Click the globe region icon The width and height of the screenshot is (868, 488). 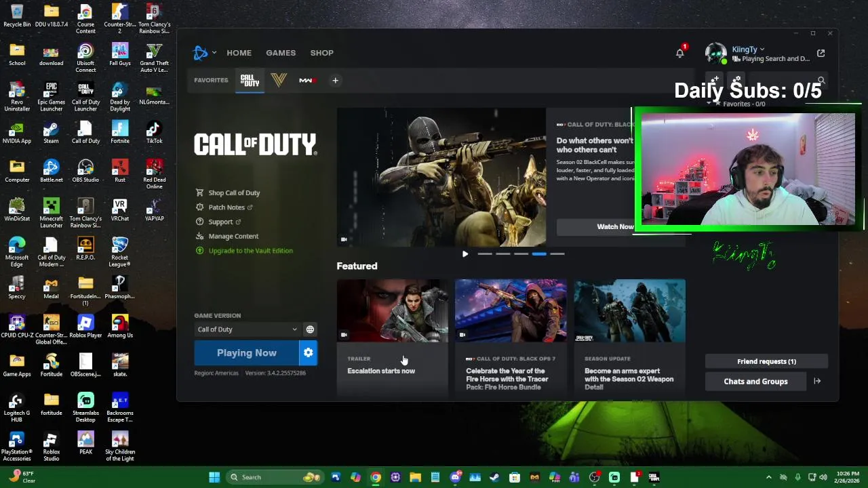[310, 329]
